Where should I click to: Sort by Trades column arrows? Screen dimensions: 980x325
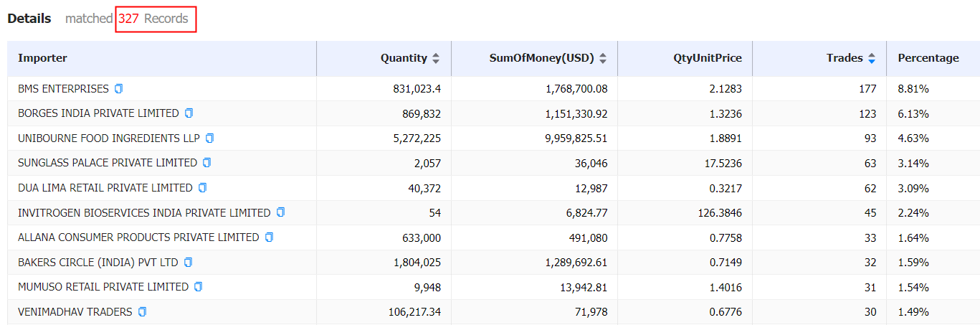click(x=872, y=59)
